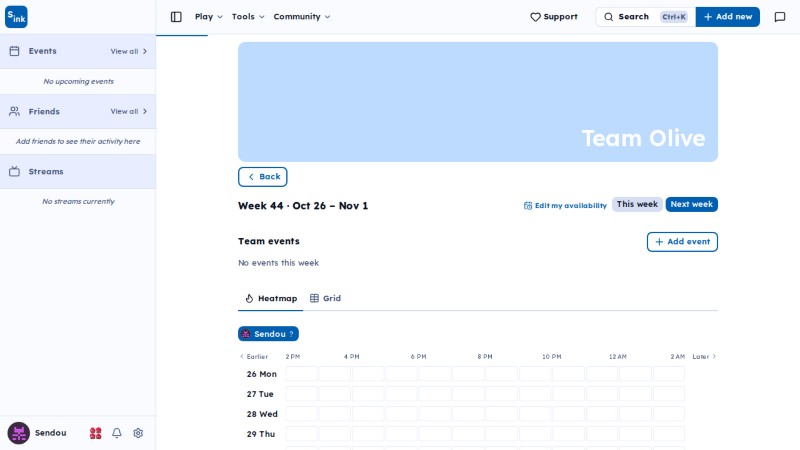Open the red squares icon near Sendou

(95, 433)
